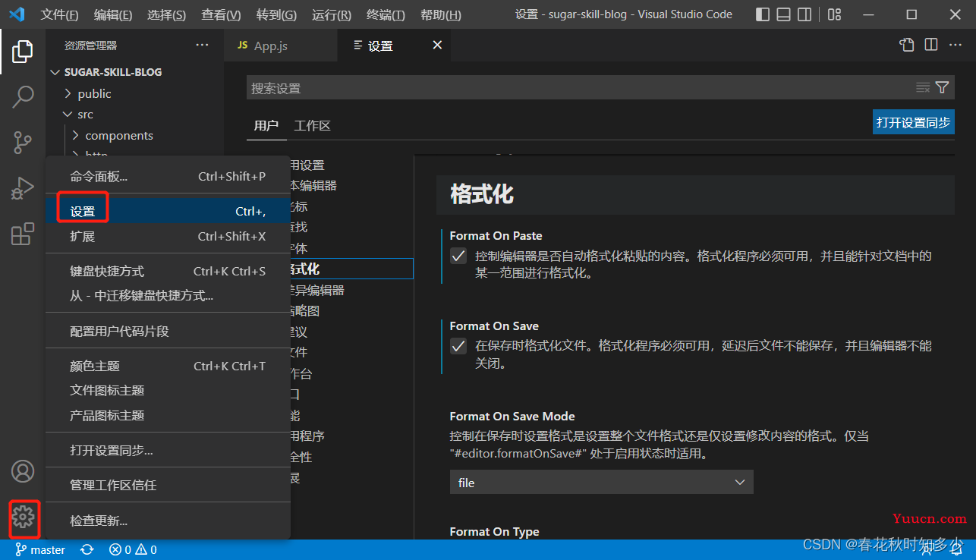Choose 打开设置同步... menu entry

click(x=168, y=450)
